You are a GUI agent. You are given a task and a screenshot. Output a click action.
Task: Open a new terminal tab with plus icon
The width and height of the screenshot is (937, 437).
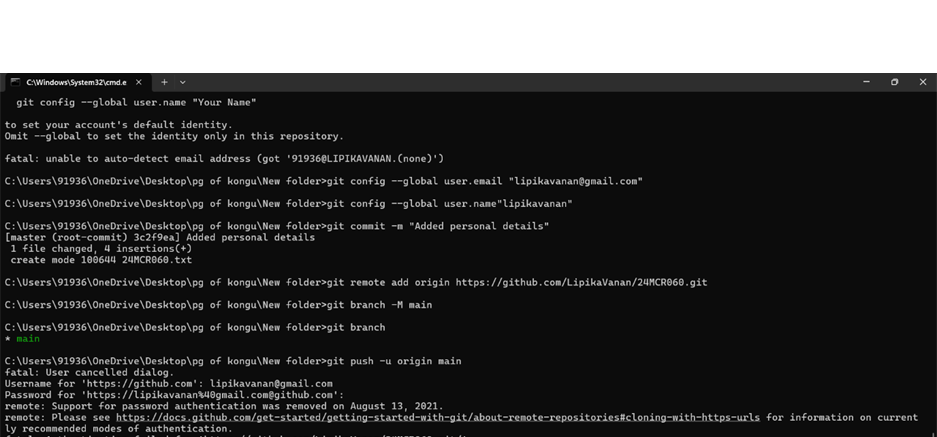(164, 82)
